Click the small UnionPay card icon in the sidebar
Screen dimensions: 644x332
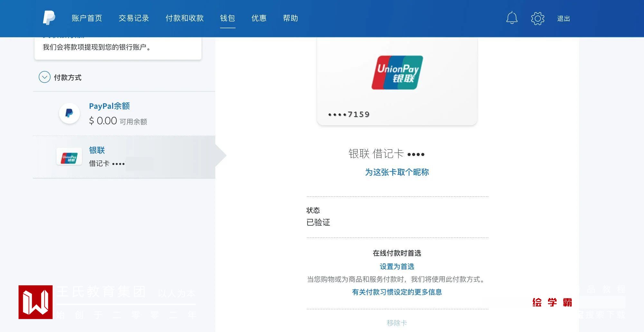click(x=69, y=157)
